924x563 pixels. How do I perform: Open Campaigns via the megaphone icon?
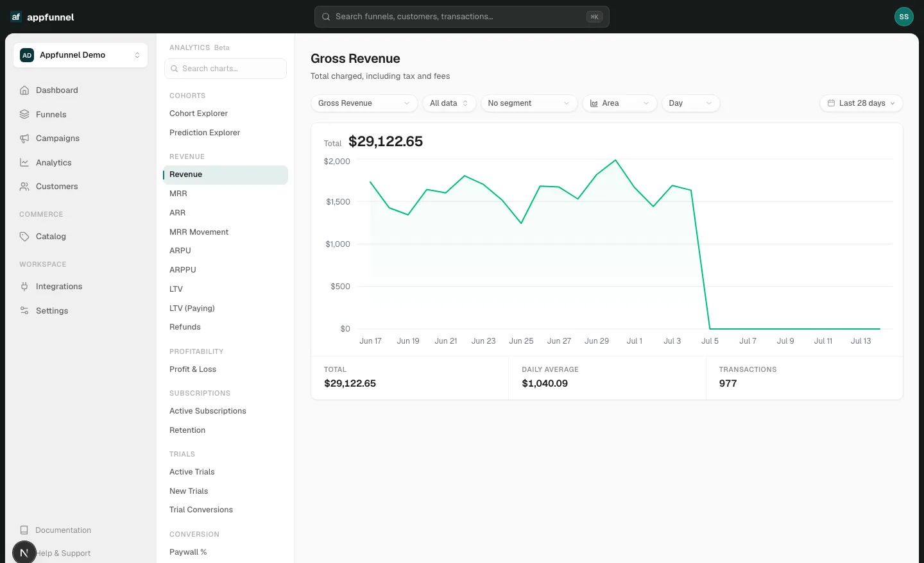pyautogui.click(x=24, y=139)
